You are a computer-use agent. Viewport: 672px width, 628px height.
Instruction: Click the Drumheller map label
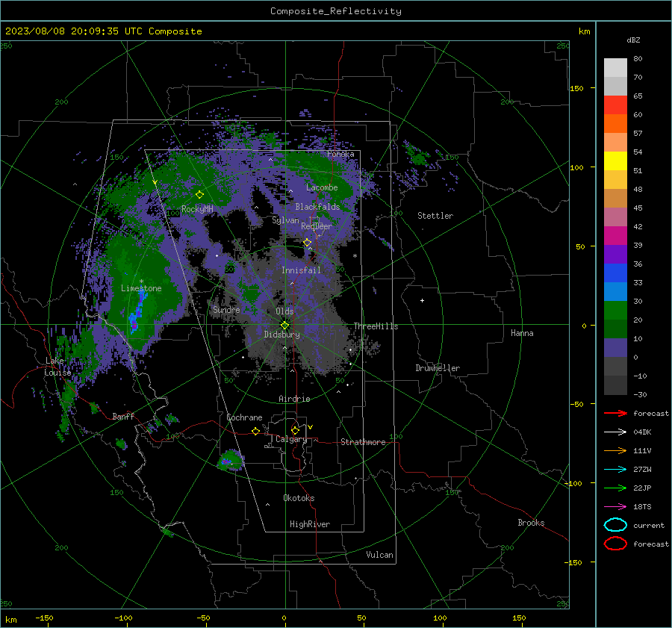[x=438, y=368]
